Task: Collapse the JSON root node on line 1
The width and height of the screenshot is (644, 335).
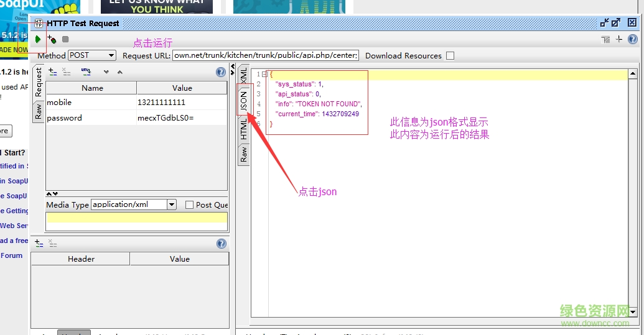Action: (264, 74)
